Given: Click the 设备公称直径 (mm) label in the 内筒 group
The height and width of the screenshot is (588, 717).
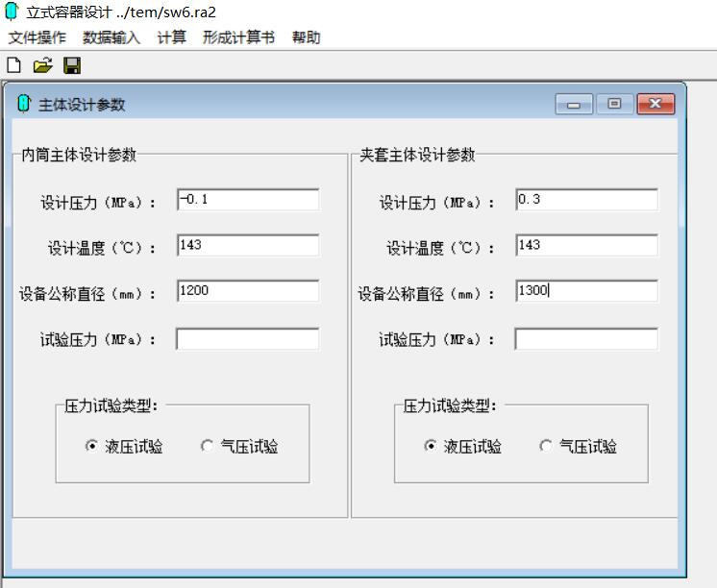Looking at the screenshot, I should click(x=87, y=294).
